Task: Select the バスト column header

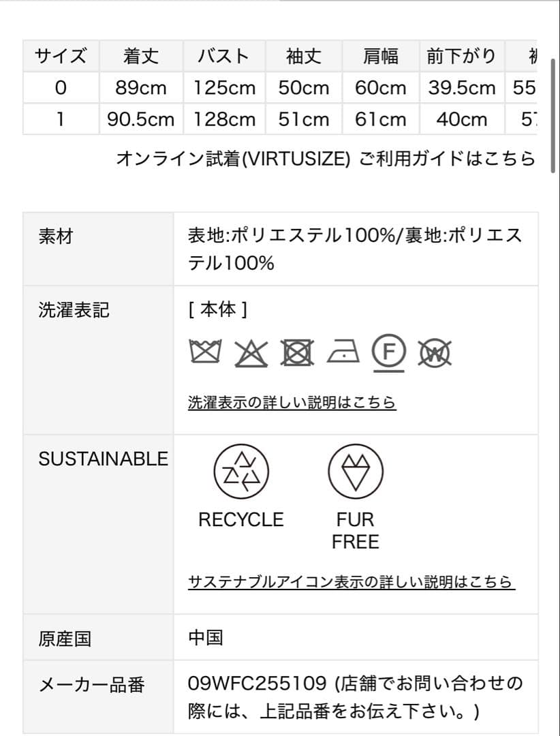Action: [223, 57]
